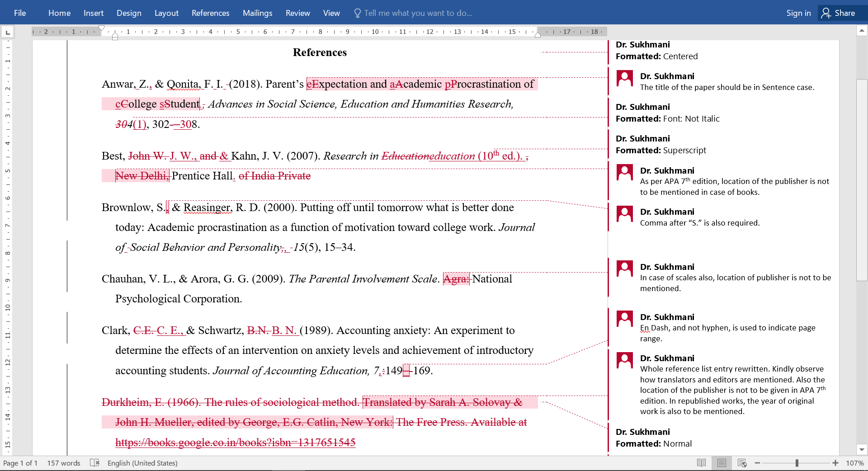Click the Share person icon
The width and height of the screenshot is (868, 471).
coord(826,13)
